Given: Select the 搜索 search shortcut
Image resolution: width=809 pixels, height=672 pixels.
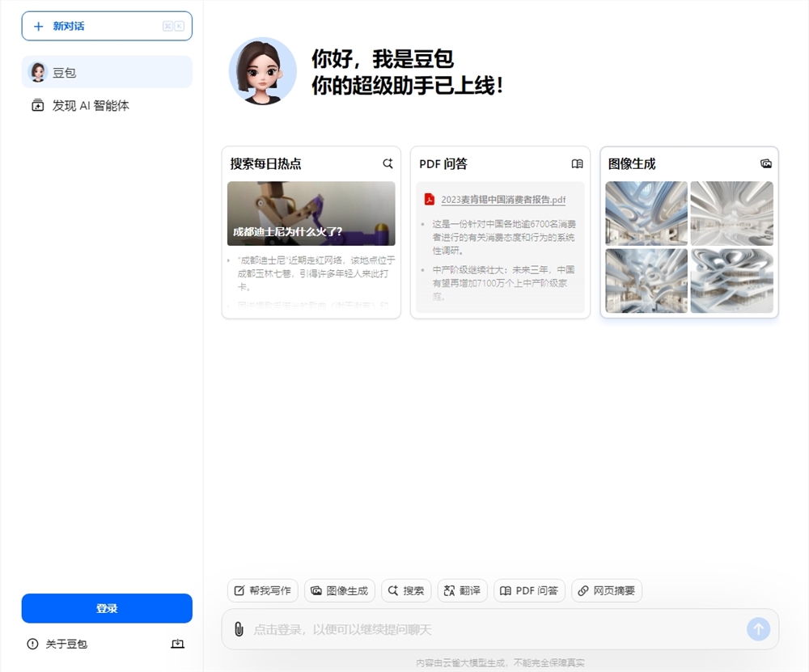Looking at the screenshot, I should coord(405,590).
